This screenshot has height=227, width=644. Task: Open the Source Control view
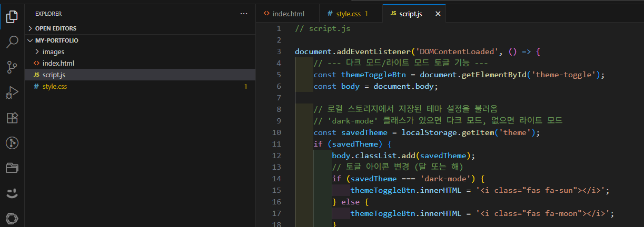12,67
